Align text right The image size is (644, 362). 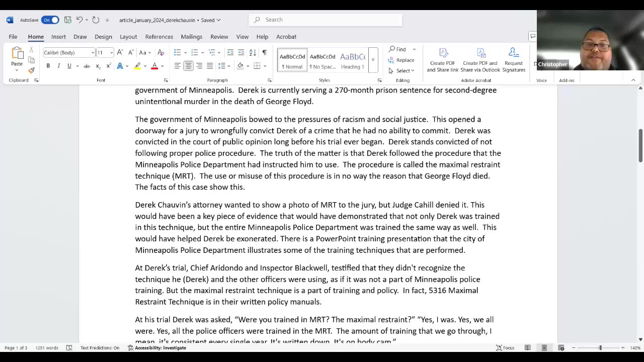point(199,66)
